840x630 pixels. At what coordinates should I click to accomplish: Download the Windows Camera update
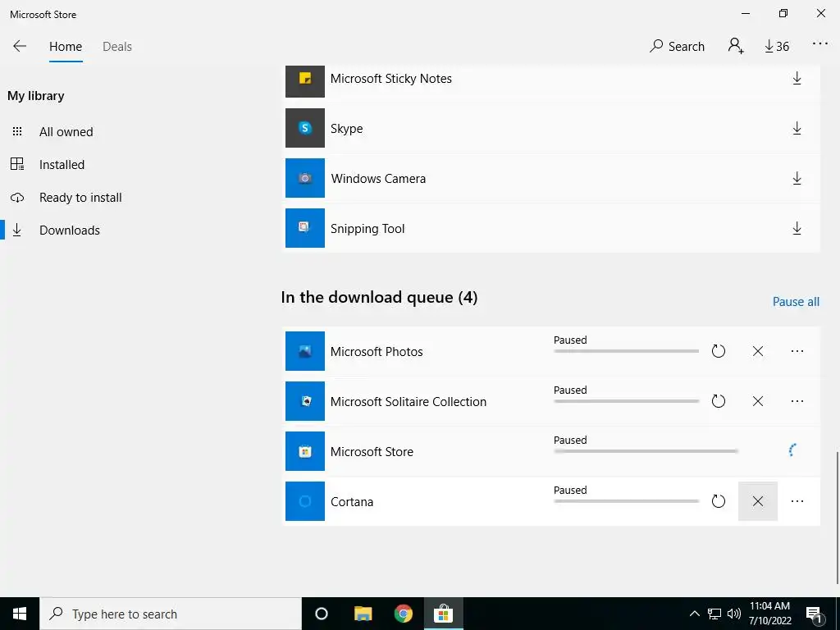coord(797,178)
